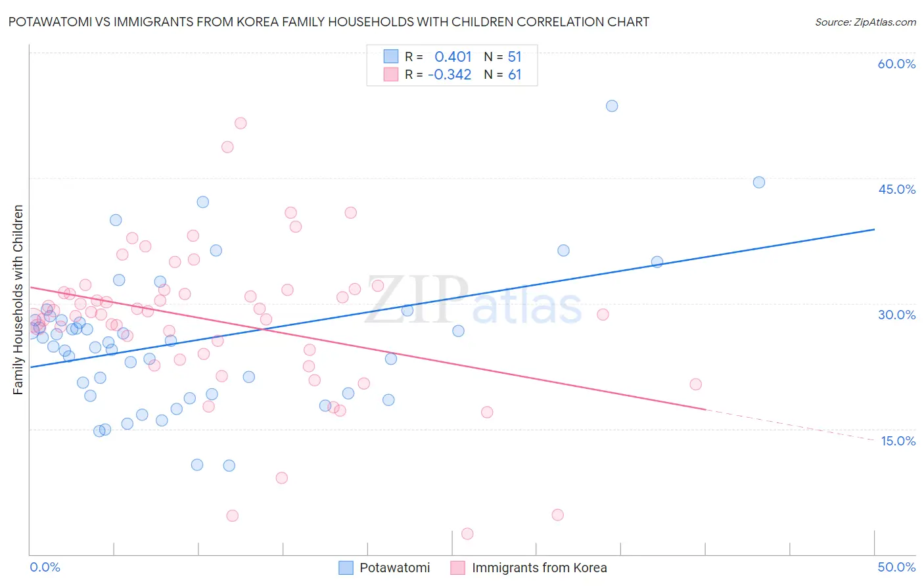Click the 50.0% x-axis label
Viewport: 924px width, 586px height.
tap(896, 567)
